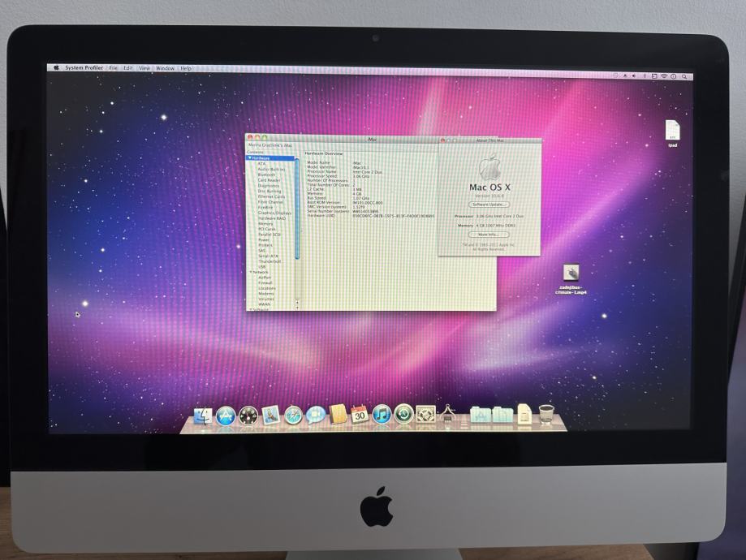
Task: Click the Contents scrollbar down arrow
Action: click(297, 308)
